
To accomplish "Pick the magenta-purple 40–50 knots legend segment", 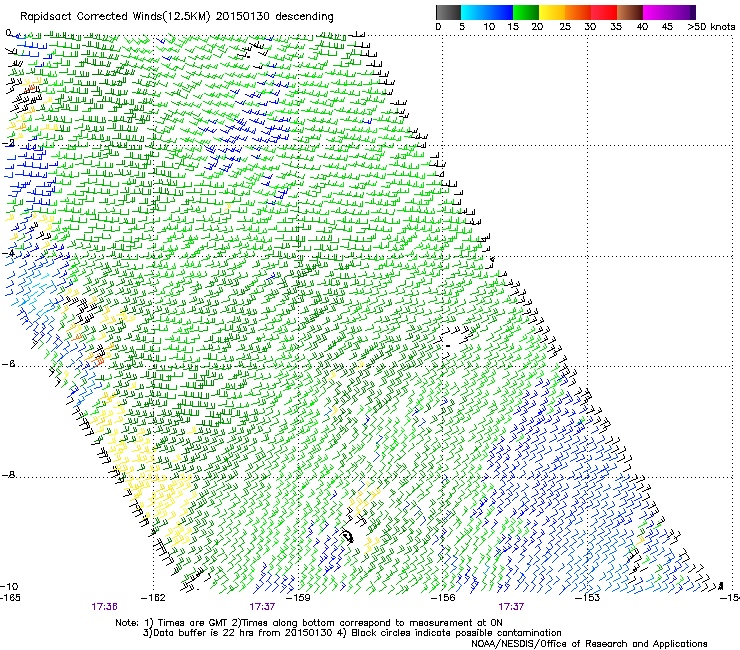I will 669,12.
